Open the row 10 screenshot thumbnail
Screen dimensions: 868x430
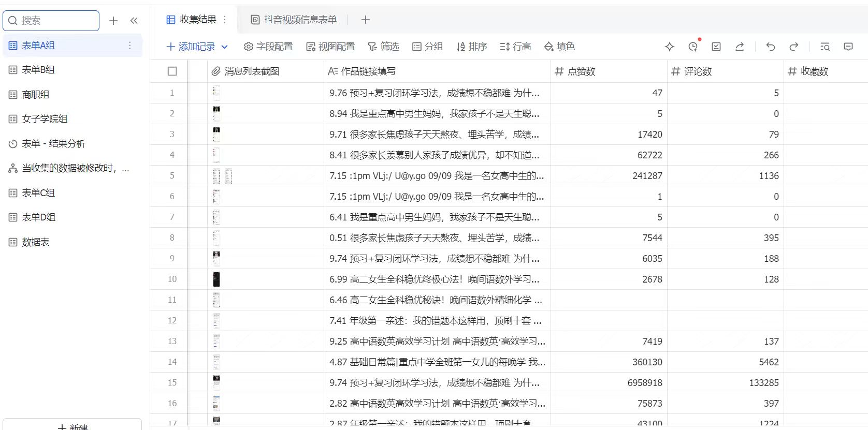click(x=216, y=279)
